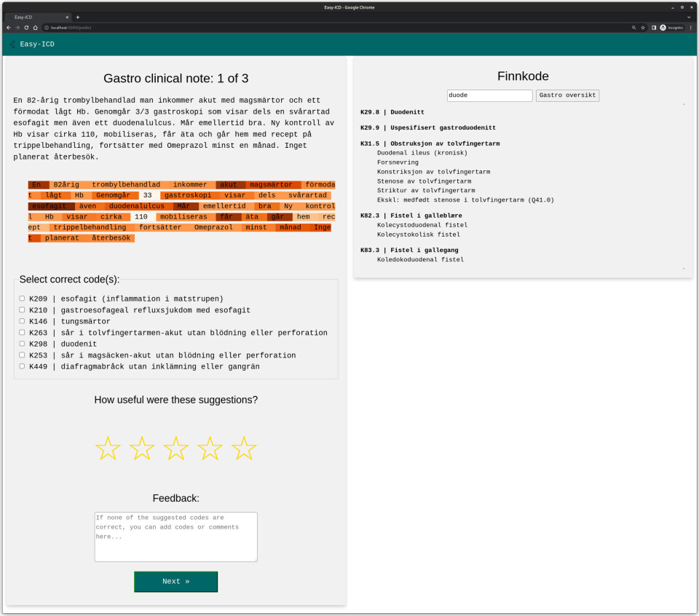The height and width of the screenshot is (616, 699).
Task: Click the browser back arrow
Action: pyautogui.click(x=8, y=27)
